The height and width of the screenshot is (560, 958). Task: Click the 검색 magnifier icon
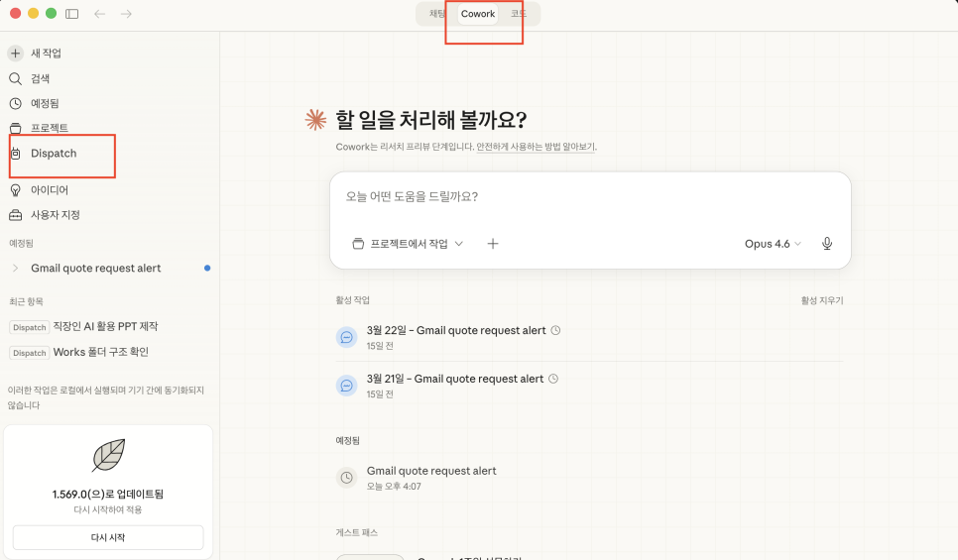click(15, 78)
